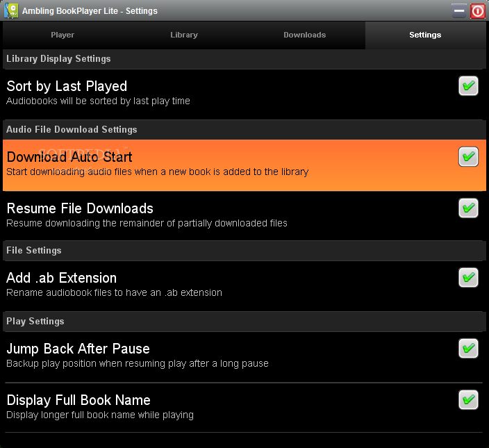Uncheck the Display Full Book Name checkbox

[468, 399]
